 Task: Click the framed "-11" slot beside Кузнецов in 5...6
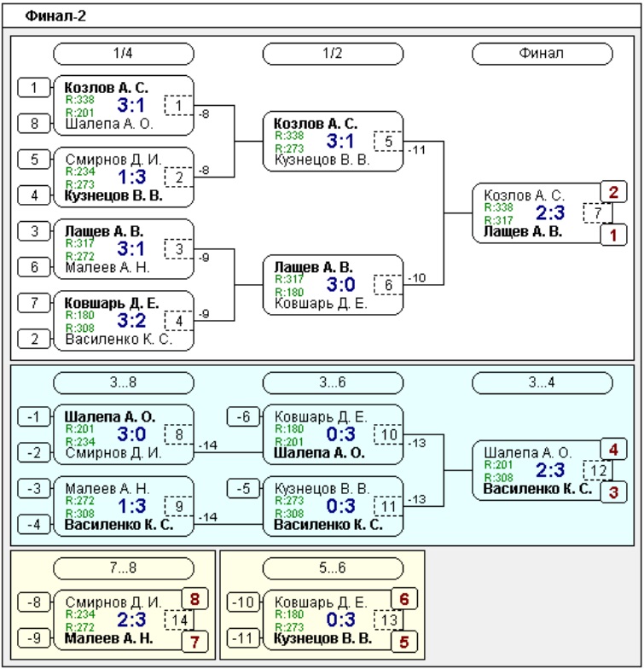click(x=243, y=638)
